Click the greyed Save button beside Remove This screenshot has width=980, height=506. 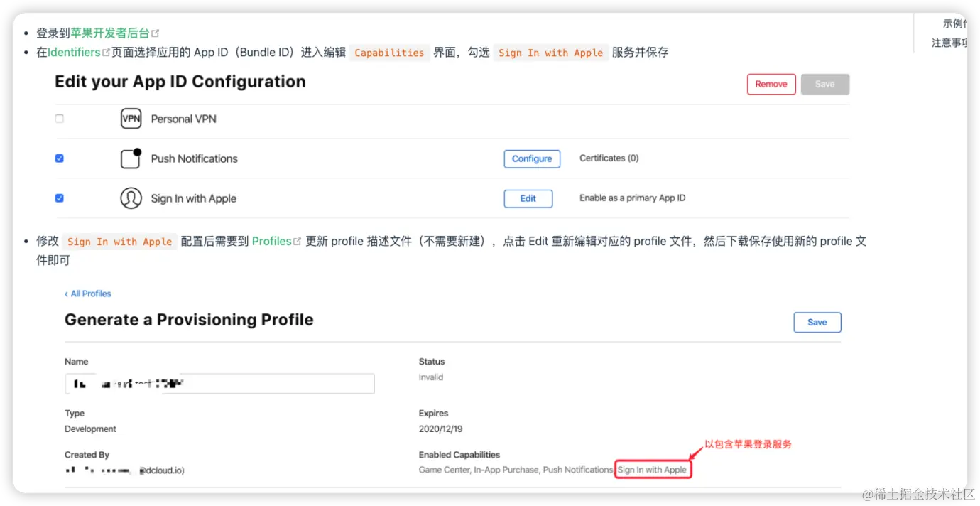coord(825,84)
